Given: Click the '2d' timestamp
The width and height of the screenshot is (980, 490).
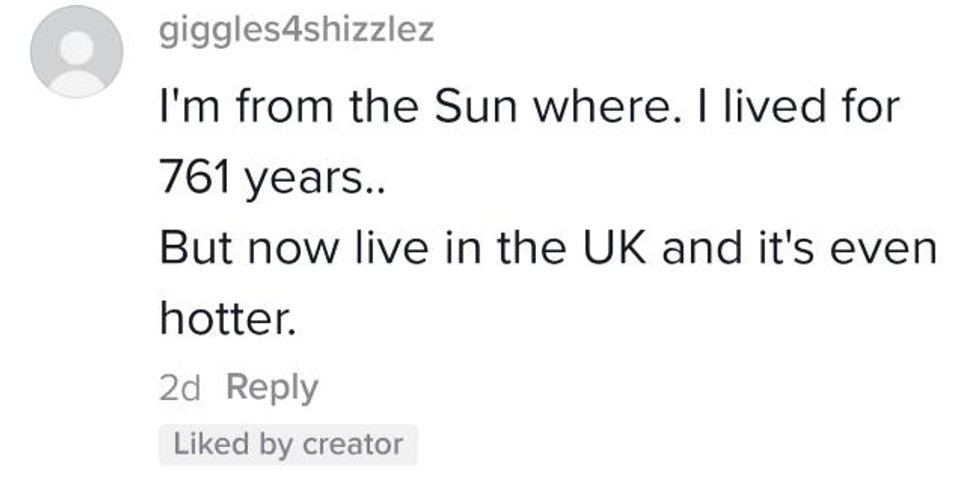Looking at the screenshot, I should [180, 388].
